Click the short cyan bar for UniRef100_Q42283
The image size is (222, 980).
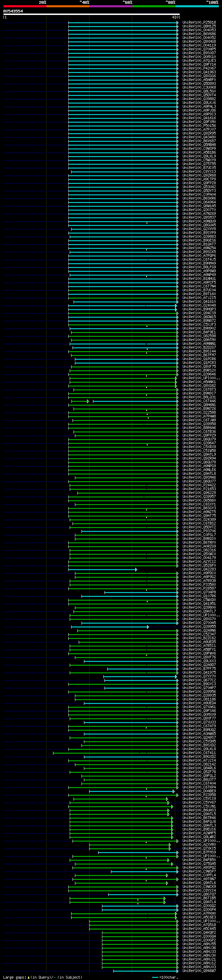point(102,569)
